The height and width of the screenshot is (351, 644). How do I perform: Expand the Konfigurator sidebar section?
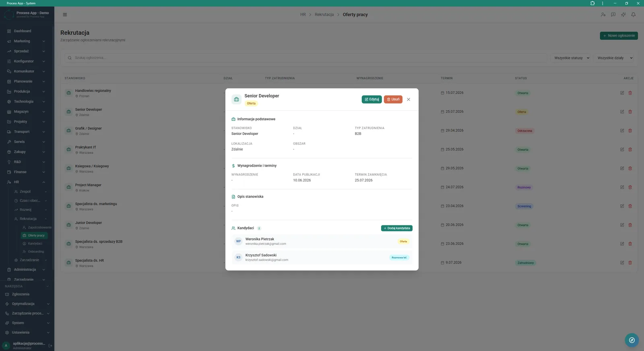(27, 61)
